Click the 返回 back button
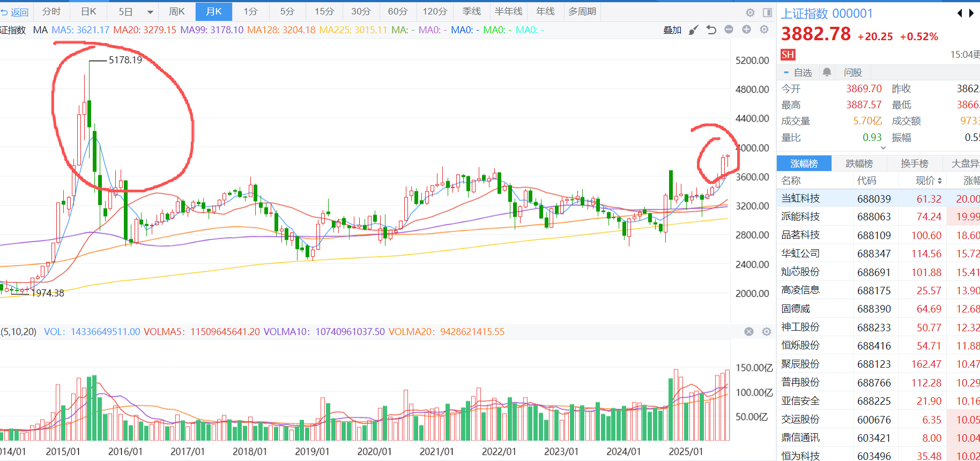This screenshot has width=980, height=461. pyautogui.click(x=15, y=12)
